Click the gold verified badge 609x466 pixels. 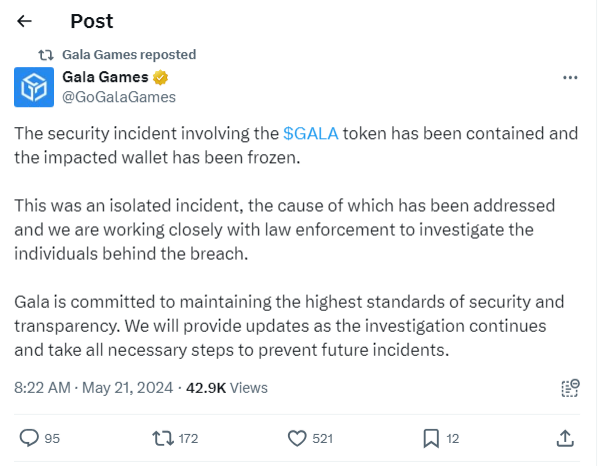[160, 78]
